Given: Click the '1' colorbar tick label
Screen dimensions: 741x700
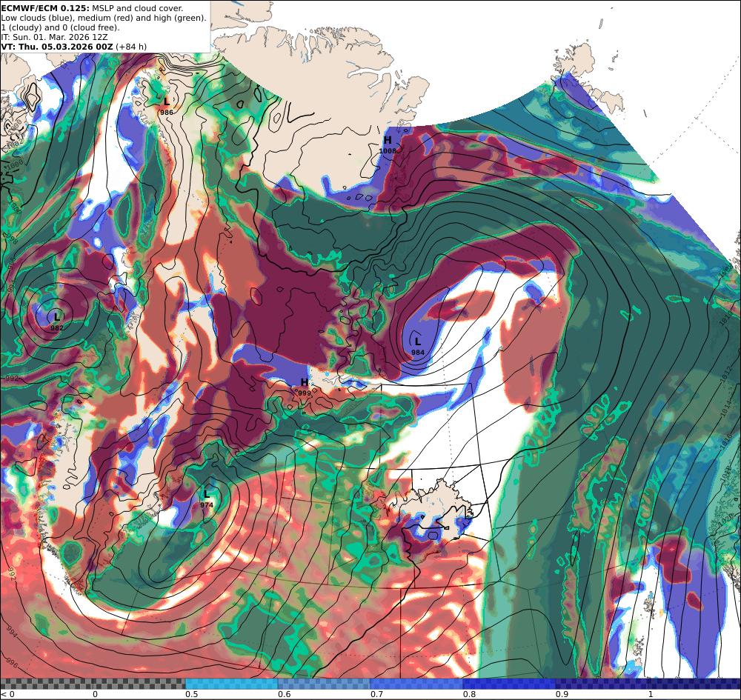Looking at the screenshot, I should pos(651,694).
